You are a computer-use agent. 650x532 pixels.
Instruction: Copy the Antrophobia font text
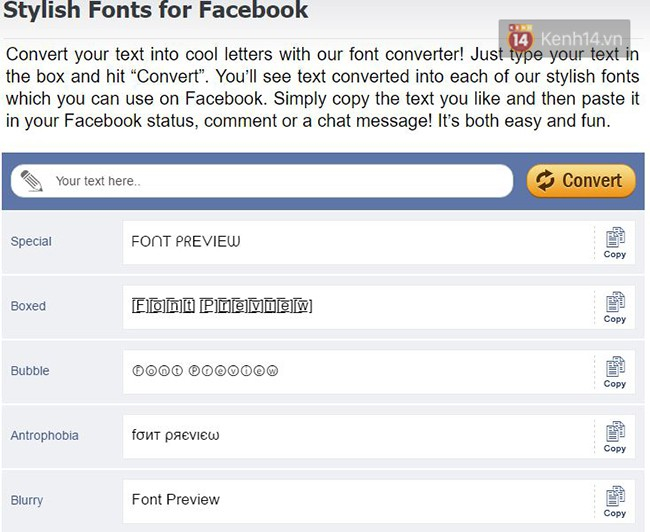[614, 436]
